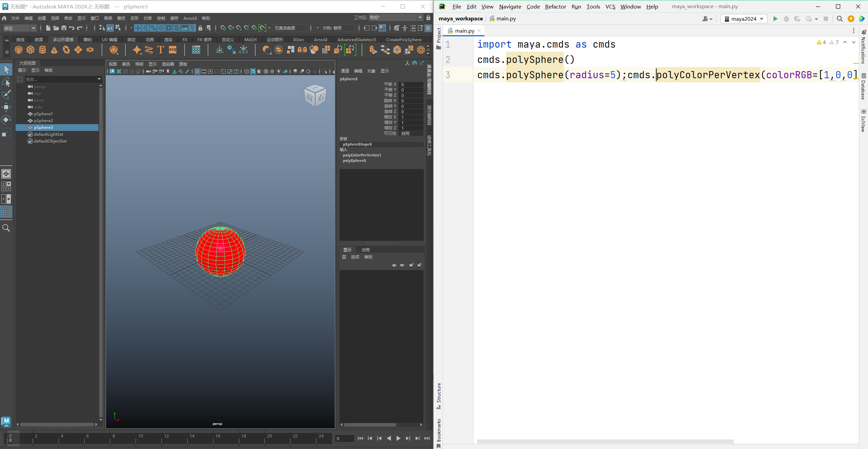Open the 绑定 menu set dropdown
This screenshot has width=868, height=449.
[19, 28]
